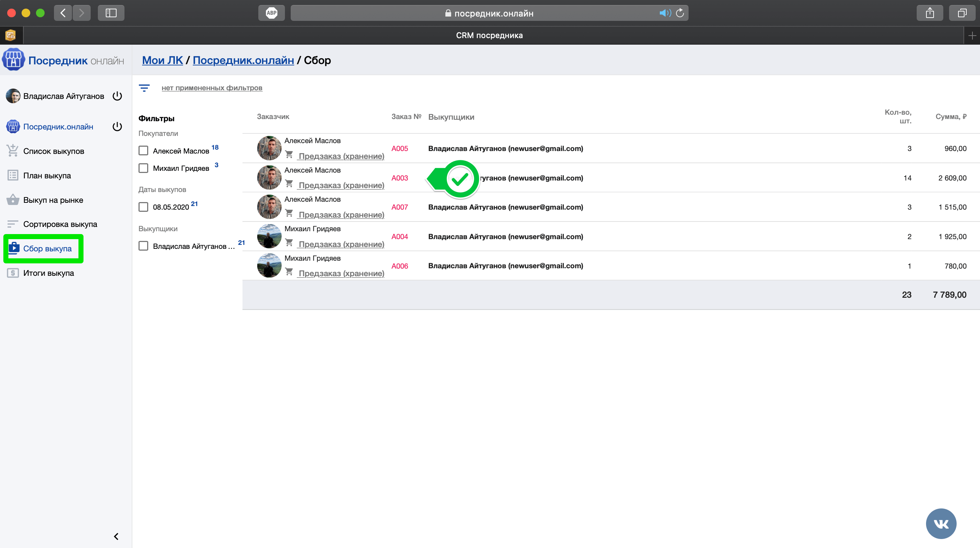The image size is (980, 548).
Task: Click power icon beside Посредник.онлайн sidebar item
Action: [117, 127]
